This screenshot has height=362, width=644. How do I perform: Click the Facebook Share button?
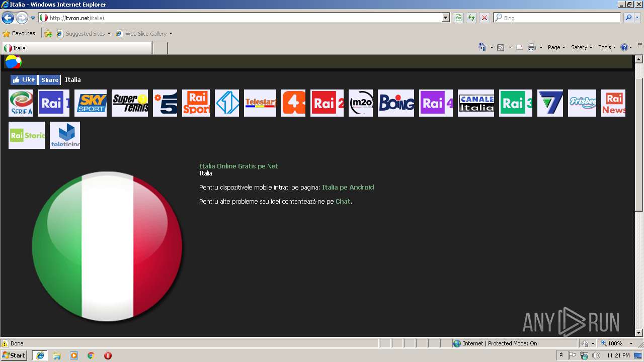pos(49,79)
